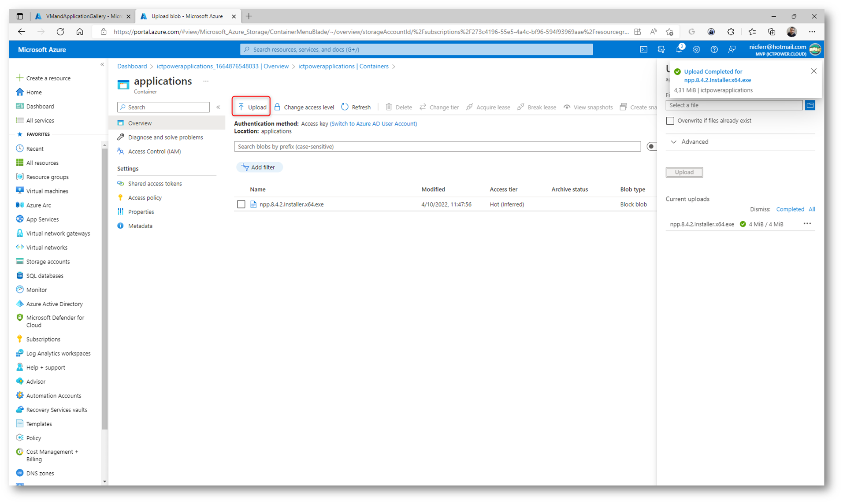Open the ellipsis menu next to applications title
This screenshot has width=843, height=504.
(x=206, y=81)
